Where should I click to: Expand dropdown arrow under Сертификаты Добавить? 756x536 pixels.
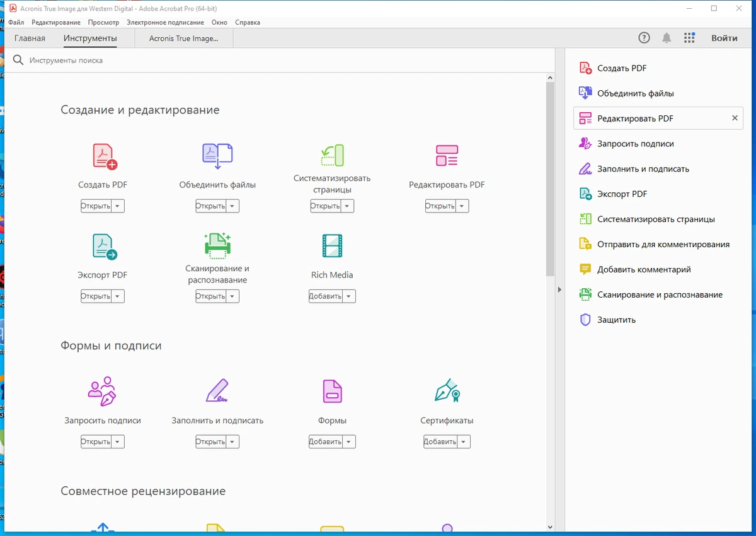click(464, 442)
